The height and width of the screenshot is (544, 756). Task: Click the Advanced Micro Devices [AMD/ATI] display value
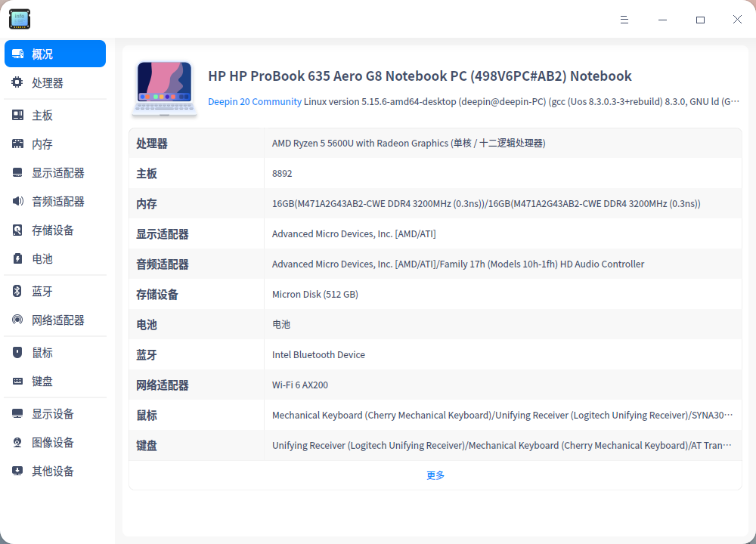pyautogui.click(x=354, y=233)
